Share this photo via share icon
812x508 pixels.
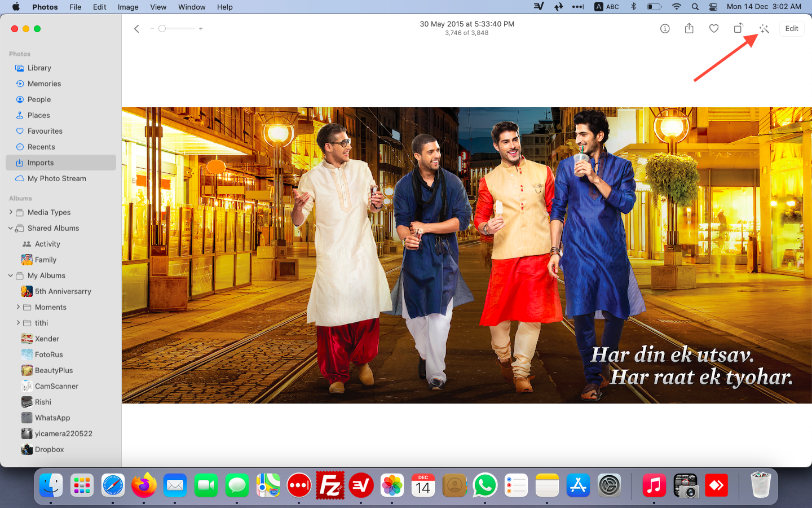(689, 28)
